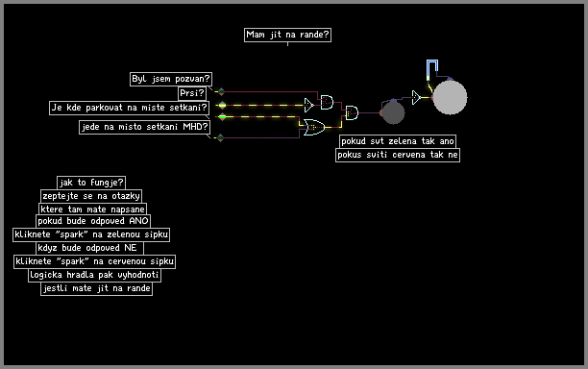This screenshot has width=588, height=369.
Task: Select the upper AND gate after the NOT gate
Action: pyautogui.click(x=327, y=102)
